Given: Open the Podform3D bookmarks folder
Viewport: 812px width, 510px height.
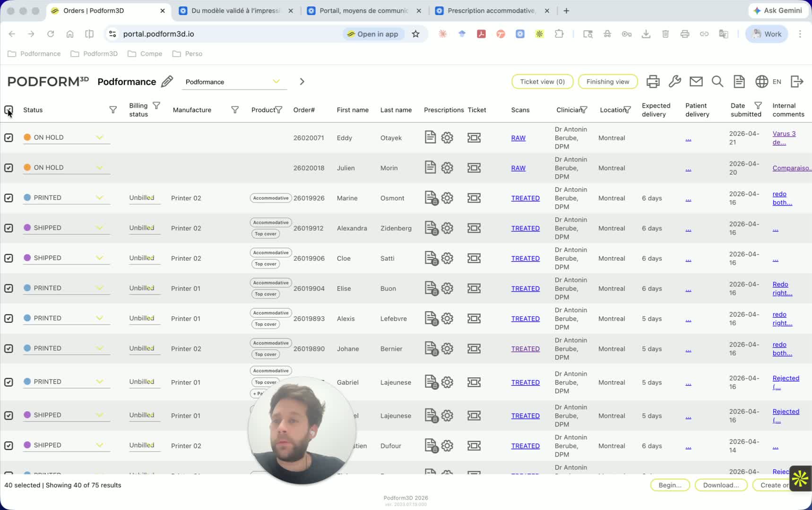Looking at the screenshot, I should [x=94, y=54].
